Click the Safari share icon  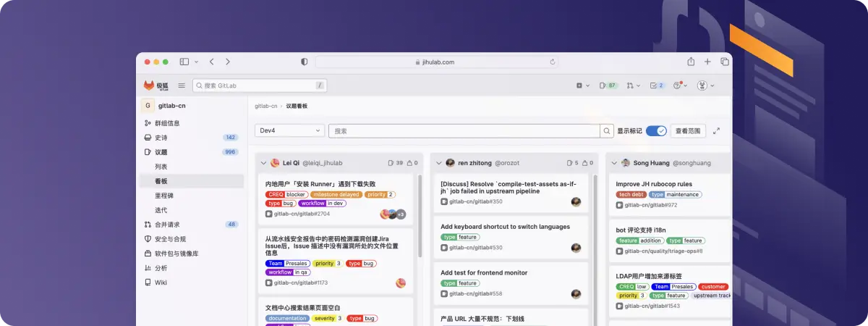[691, 62]
